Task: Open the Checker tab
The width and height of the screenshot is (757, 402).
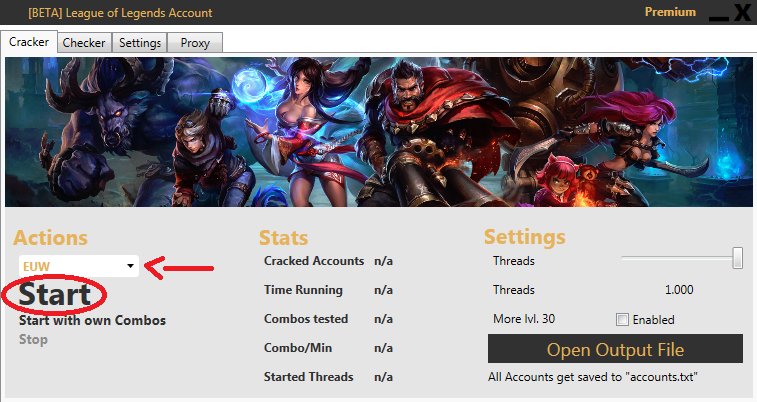Action: click(84, 42)
